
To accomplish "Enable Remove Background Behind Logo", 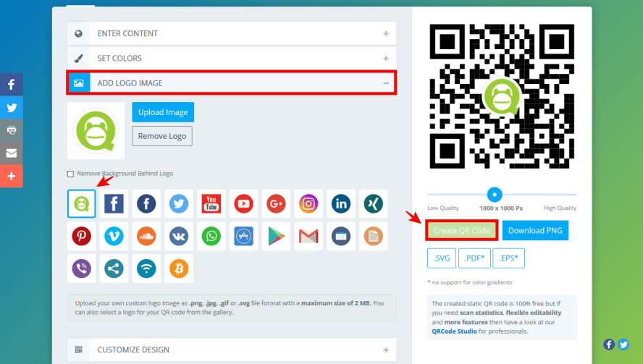I will tap(70, 174).
